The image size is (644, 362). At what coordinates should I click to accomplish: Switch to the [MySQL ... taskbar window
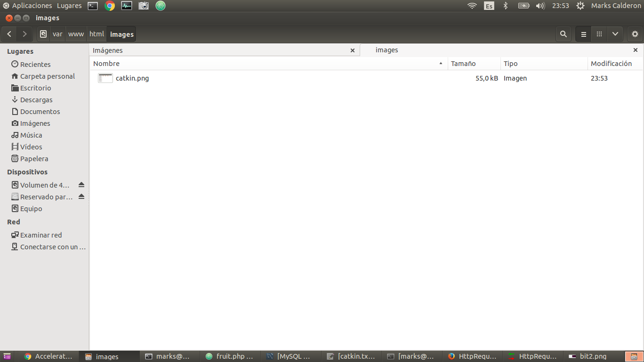pyautogui.click(x=290, y=356)
